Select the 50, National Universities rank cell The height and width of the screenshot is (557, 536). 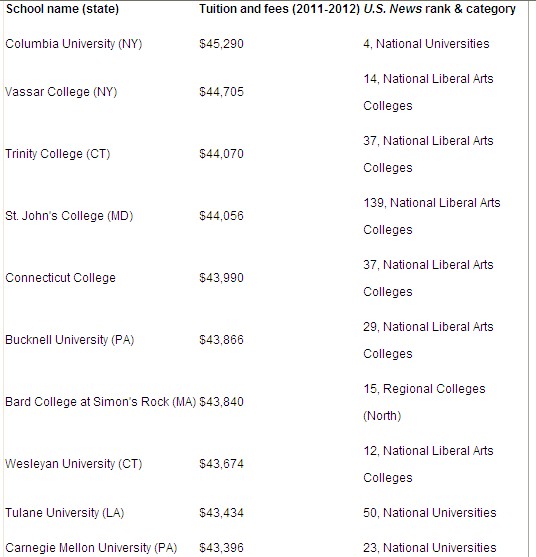coord(430,513)
